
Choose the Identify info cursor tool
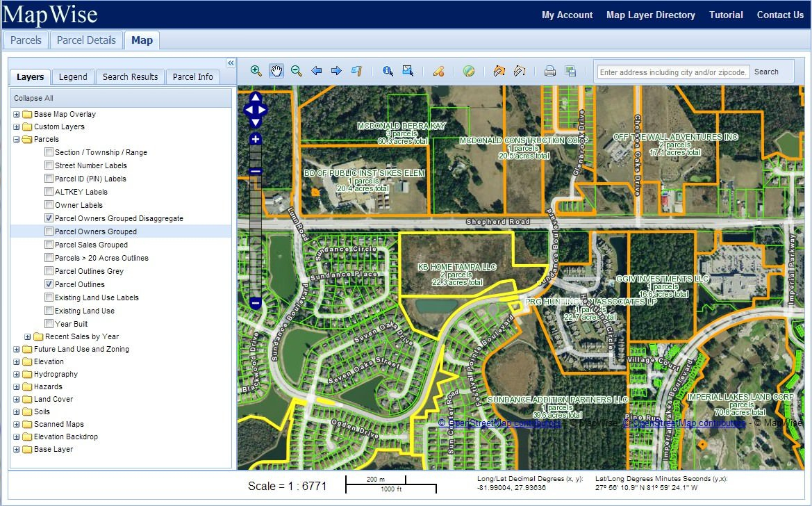click(388, 71)
